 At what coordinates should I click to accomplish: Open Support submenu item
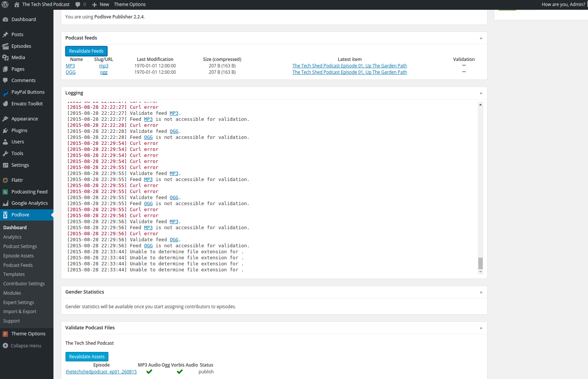coord(12,321)
